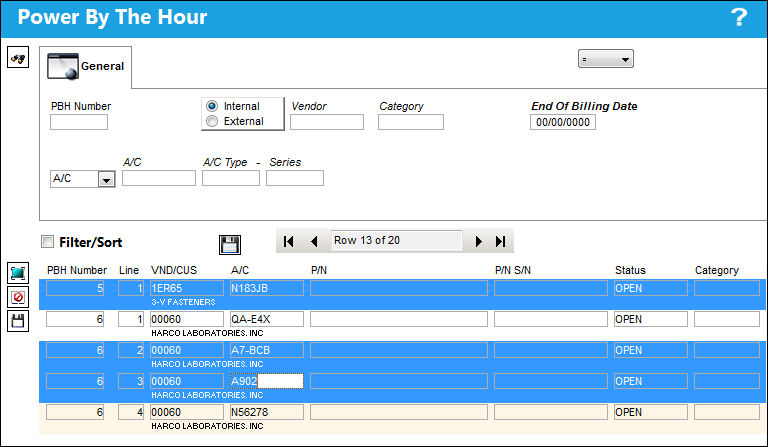The width and height of the screenshot is (768, 447).
Task: Click the Line column header
Action: [129, 270]
